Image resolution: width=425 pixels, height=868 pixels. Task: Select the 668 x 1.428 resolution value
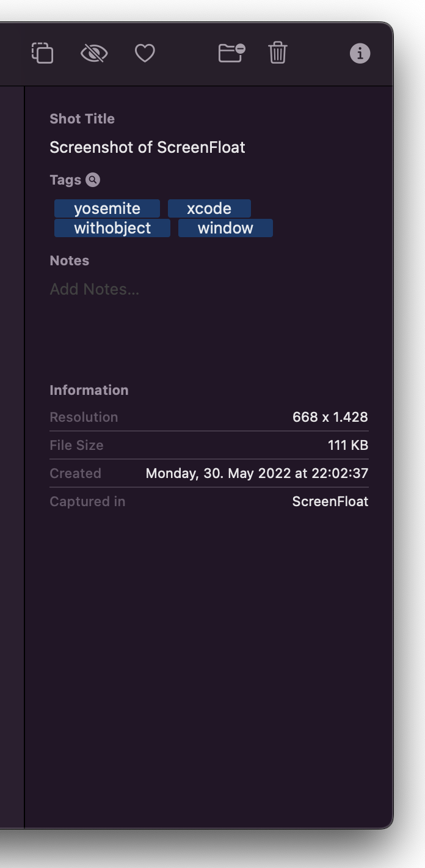coord(330,417)
